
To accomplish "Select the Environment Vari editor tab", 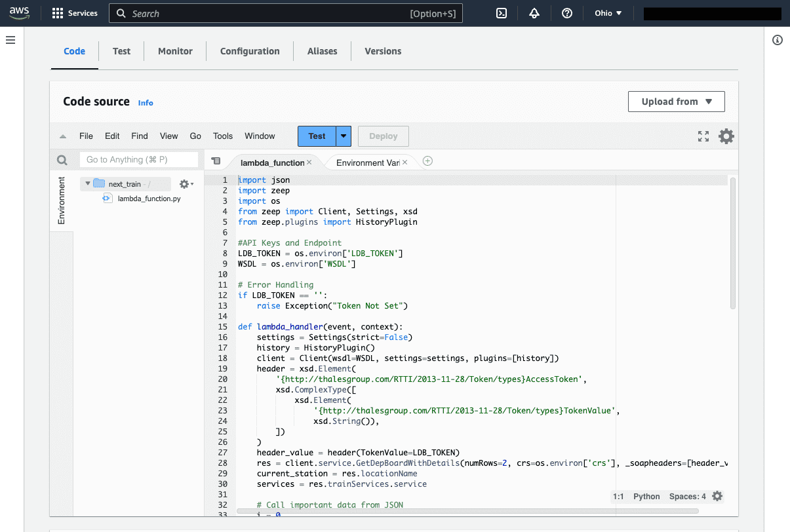I will [368, 162].
